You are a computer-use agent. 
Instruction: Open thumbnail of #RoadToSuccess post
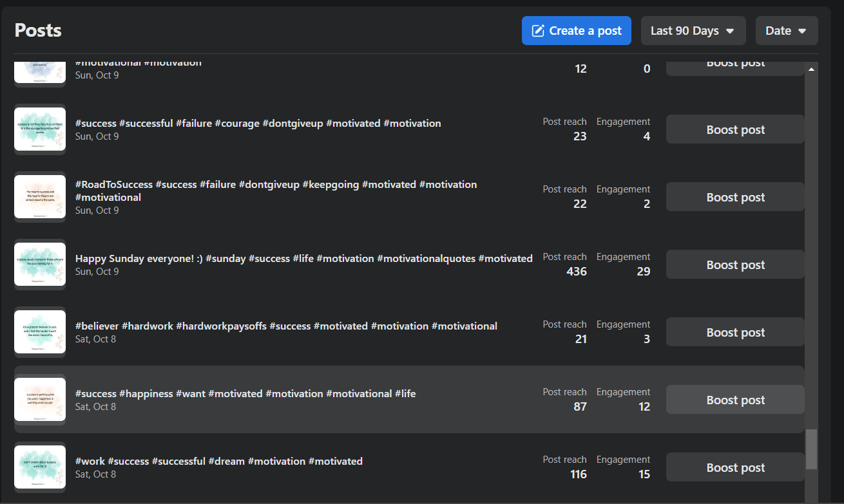[x=40, y=197]
